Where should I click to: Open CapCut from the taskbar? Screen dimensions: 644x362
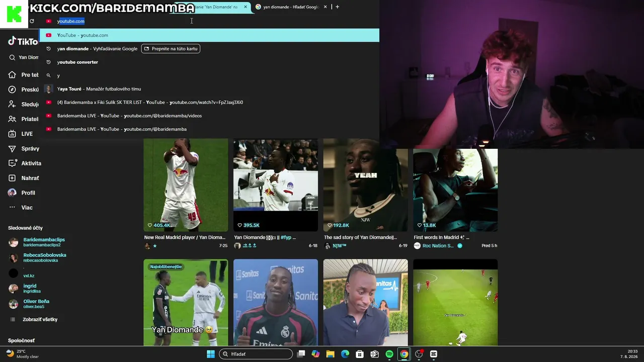(x=434, y=354)
